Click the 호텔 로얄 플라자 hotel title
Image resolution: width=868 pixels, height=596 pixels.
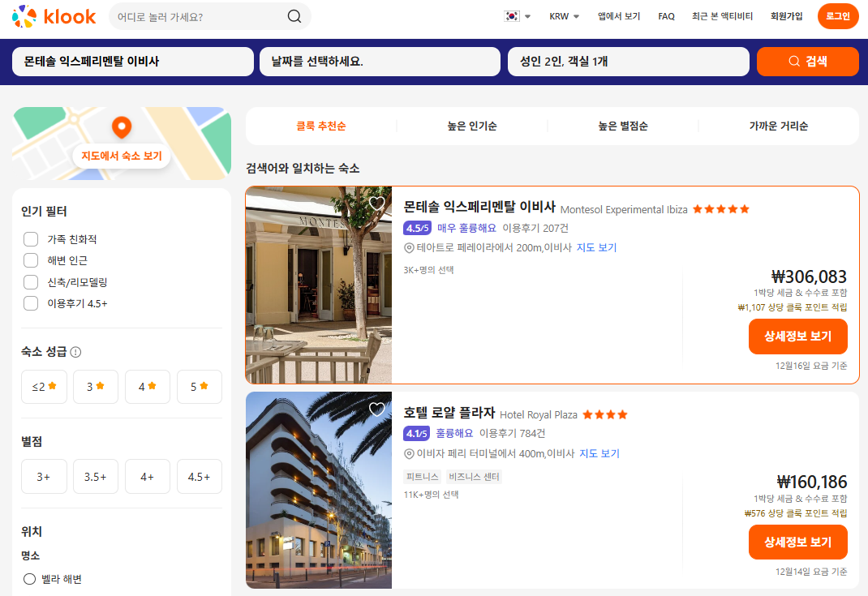[x=449, y=413]
